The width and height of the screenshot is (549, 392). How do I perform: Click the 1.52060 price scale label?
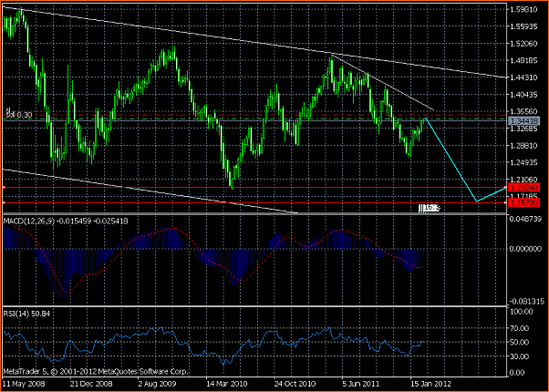click(523, 44)
